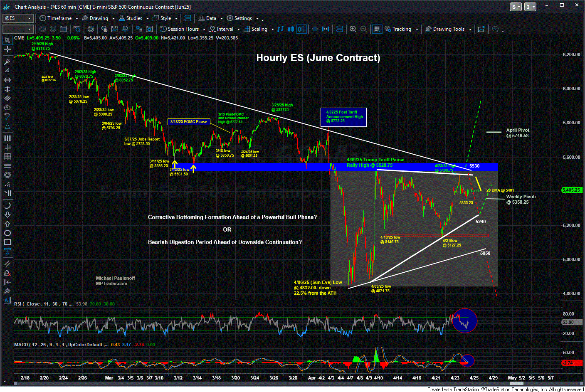
Task: Click the toolbar overflow arrow after chat icon
Action: pos(503,30)
